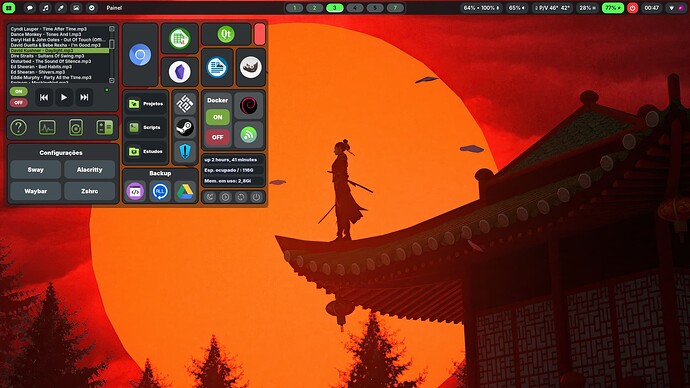Viewport: 690px width, 388px height.
Task: Open the help question mark icon
Action: click(18, 128)
